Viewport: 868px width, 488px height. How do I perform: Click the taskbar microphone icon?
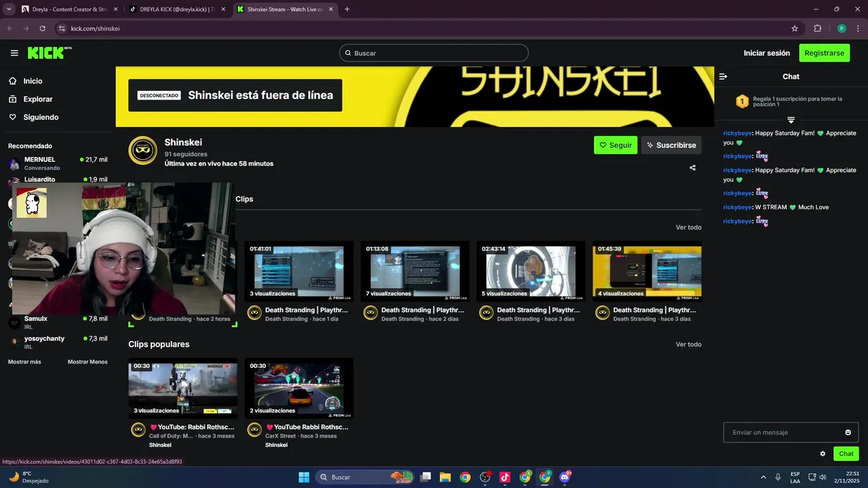(x=778, y=477)
